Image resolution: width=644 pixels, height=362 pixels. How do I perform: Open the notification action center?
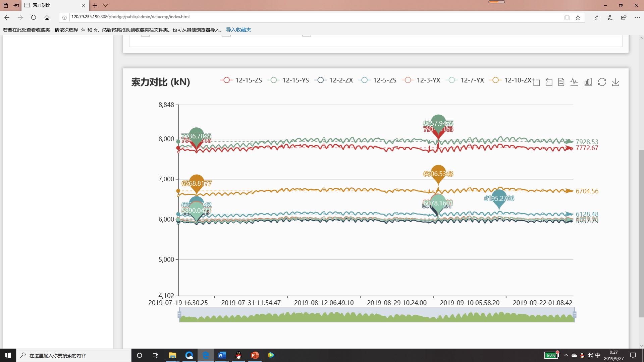click(x=633, y=355)
